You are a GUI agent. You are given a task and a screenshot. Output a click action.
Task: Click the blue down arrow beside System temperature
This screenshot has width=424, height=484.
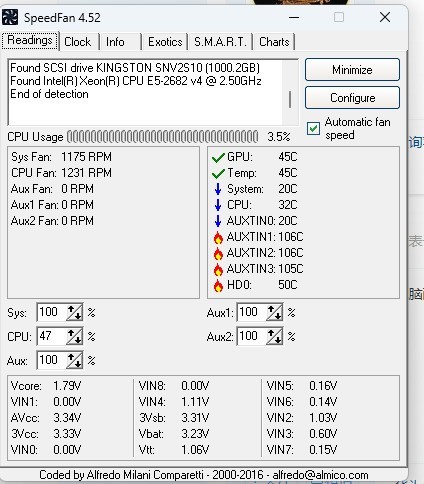click(218, 189)
